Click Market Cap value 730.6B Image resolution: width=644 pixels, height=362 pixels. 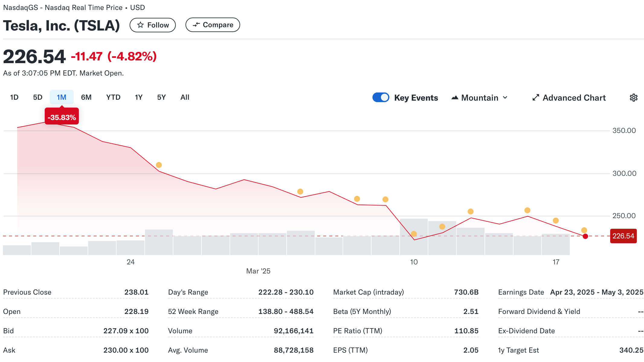click(466, 292)
